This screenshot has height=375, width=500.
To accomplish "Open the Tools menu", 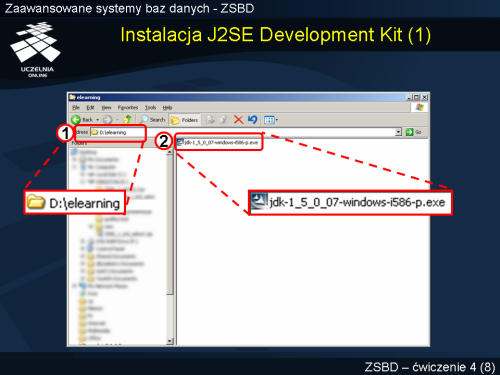I will pos(150,107).
